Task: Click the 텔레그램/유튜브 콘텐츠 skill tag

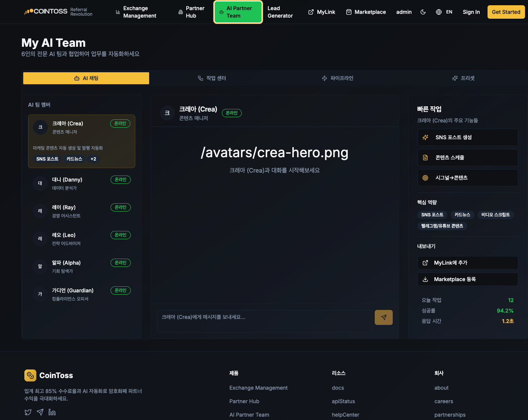Action: click(x=442, y=226)
